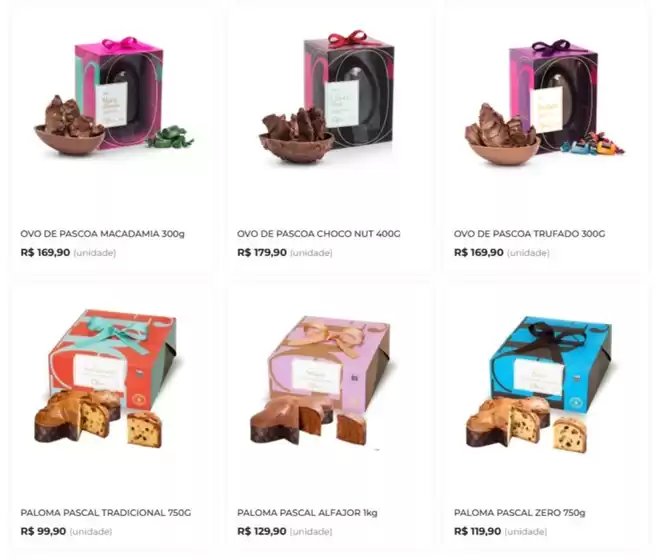666x560 pixels.
Task: Open the Choco Nut egg product image
Action: click(327, 96)
